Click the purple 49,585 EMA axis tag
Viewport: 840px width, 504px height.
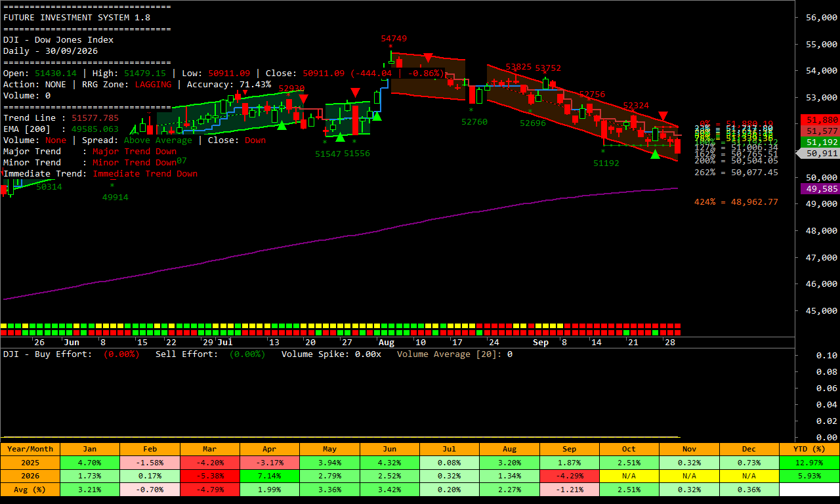point(820,189)
